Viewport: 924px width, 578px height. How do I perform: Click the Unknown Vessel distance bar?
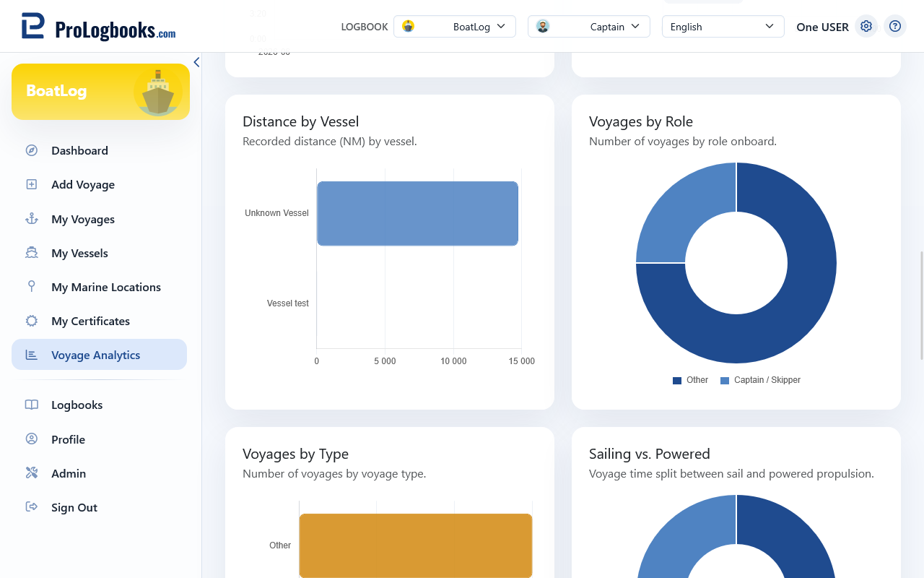(x=417, y=213)
